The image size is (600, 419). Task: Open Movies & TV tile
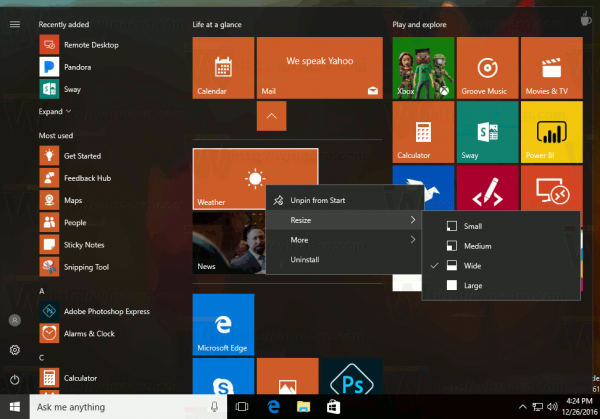coord(552,68)
